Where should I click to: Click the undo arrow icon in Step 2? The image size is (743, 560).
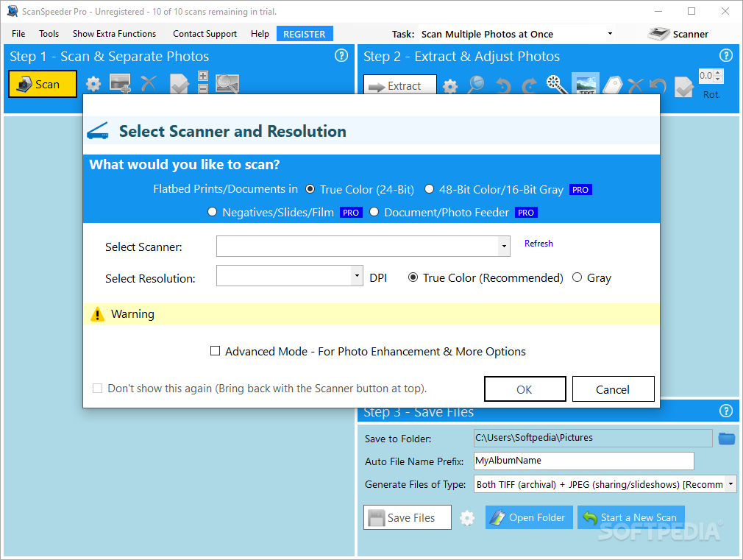(x=658, y=86)
